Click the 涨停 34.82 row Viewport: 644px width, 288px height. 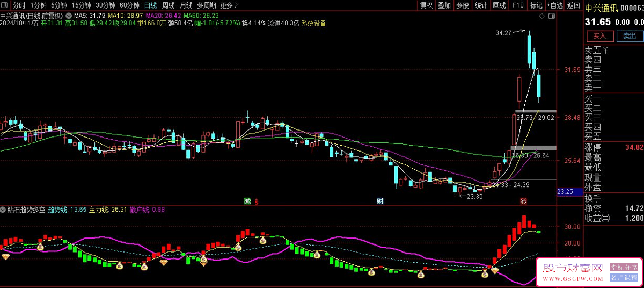click(614, 147)
